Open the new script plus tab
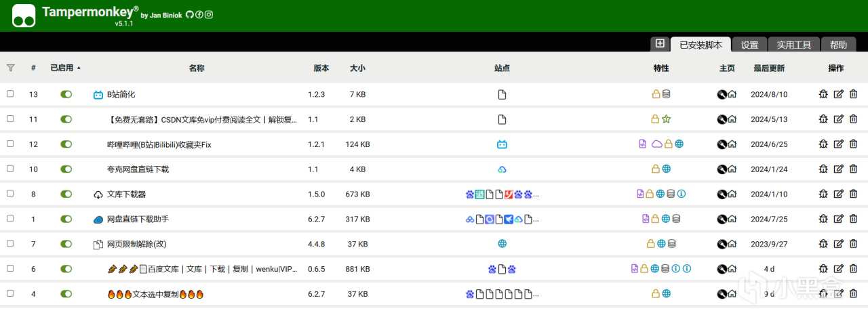This screenshot has height=313, width=868. pyautogui.click(x=660, y=43)
